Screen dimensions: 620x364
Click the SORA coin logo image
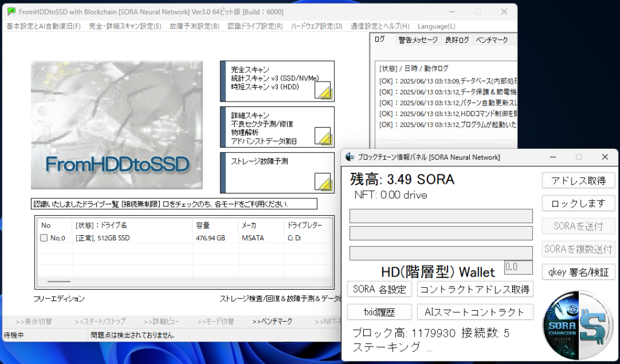[x=578, y=325]
